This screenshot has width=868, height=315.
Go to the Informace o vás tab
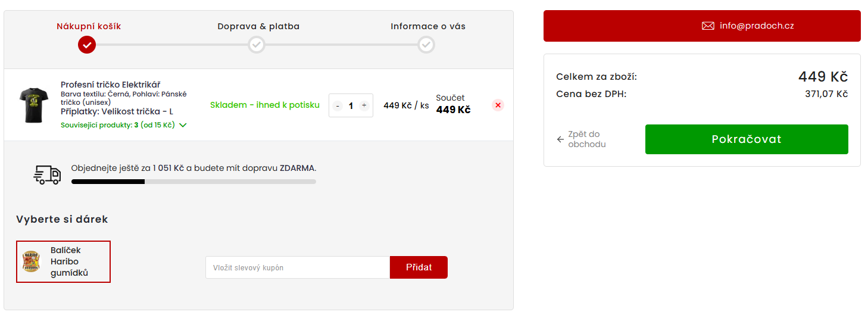(428, 26)
